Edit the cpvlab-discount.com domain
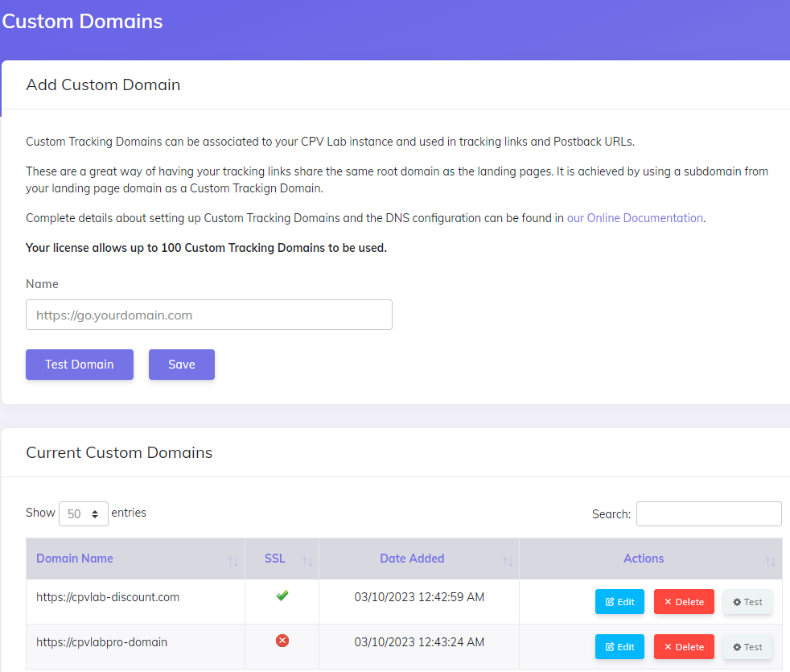This screenshot has height=672, width=790. tap(619, 601)
